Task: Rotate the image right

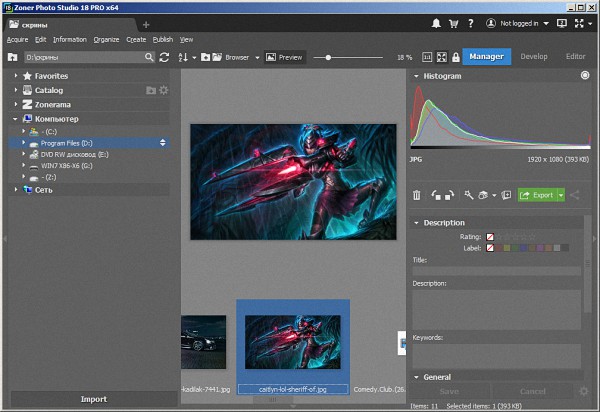Action: (x=449, y=195)
